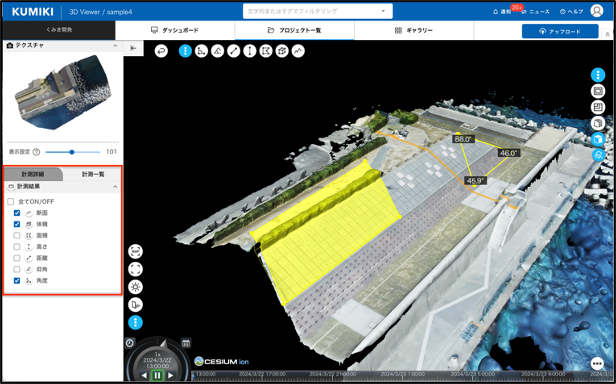Select the area measurement tool icon
The image size is (616, 384).
coord(266,51)
